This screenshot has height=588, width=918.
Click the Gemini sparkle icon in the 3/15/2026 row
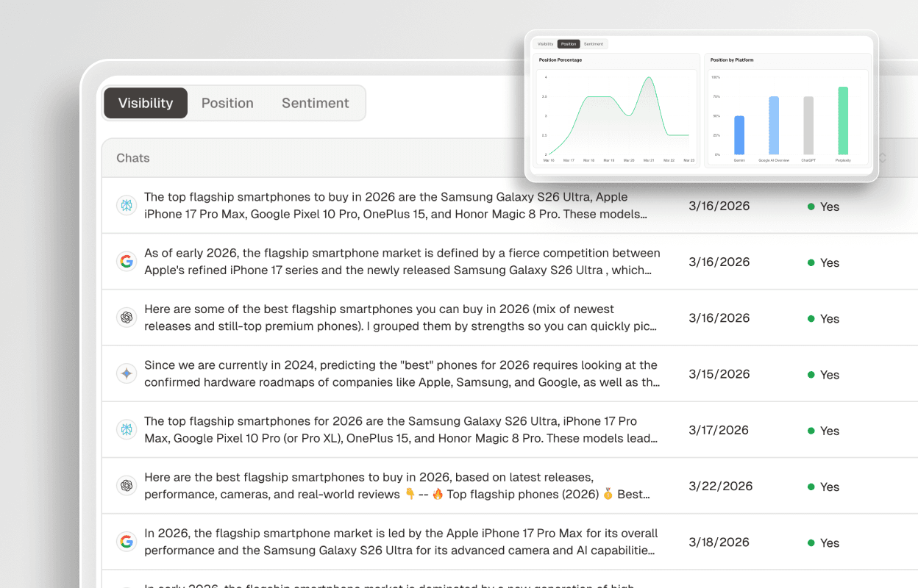[x=127, y=373]
